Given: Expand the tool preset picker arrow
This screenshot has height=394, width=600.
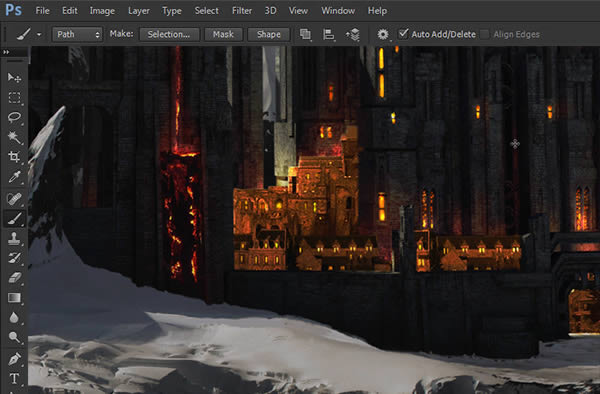Looking at the screenshot, I should (x=39, y=34).
